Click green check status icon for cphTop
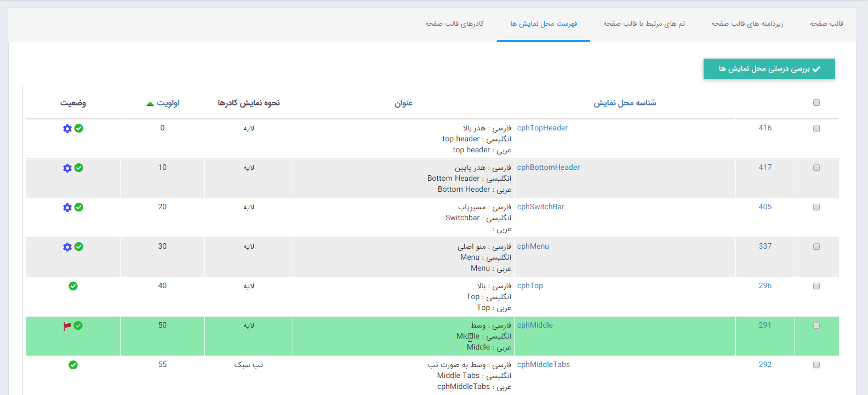Viewport: 868px width, 395px height. 73,286
